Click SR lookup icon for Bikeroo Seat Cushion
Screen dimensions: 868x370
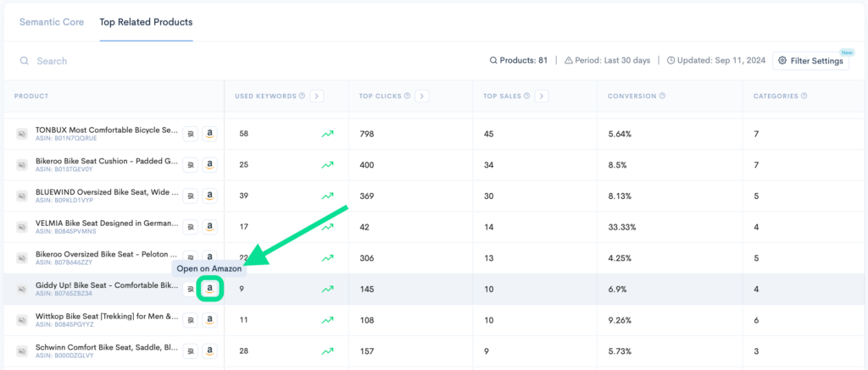pyautogui.click(x=191, y=164)
